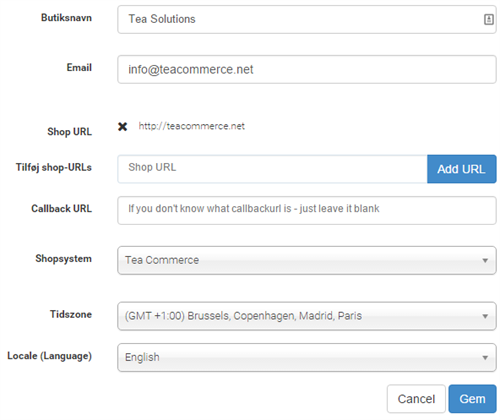This screenshot has width=500, height=420.
Task: Click the Tidszone label text
Action: pos(71,314)
